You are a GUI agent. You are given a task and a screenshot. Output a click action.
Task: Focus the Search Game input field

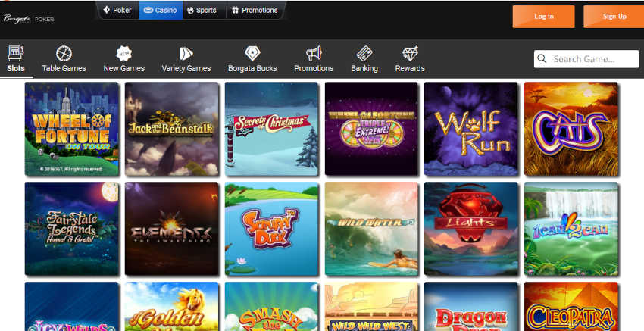point(586,59)
